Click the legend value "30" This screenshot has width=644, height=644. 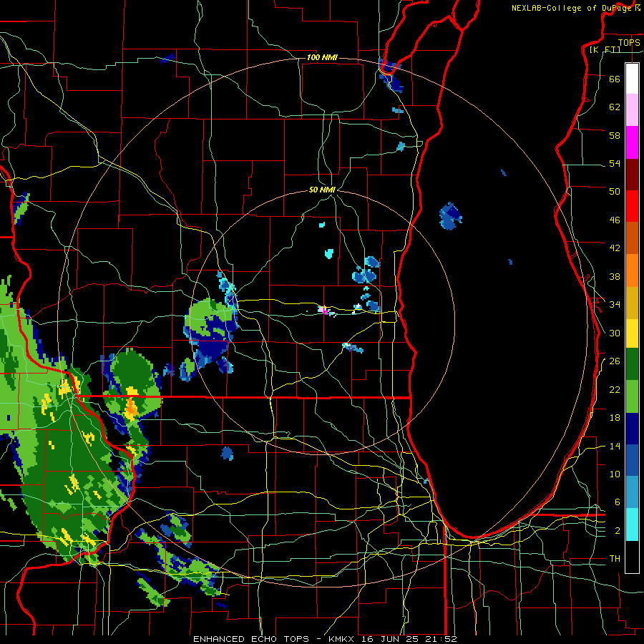point(615,333)
